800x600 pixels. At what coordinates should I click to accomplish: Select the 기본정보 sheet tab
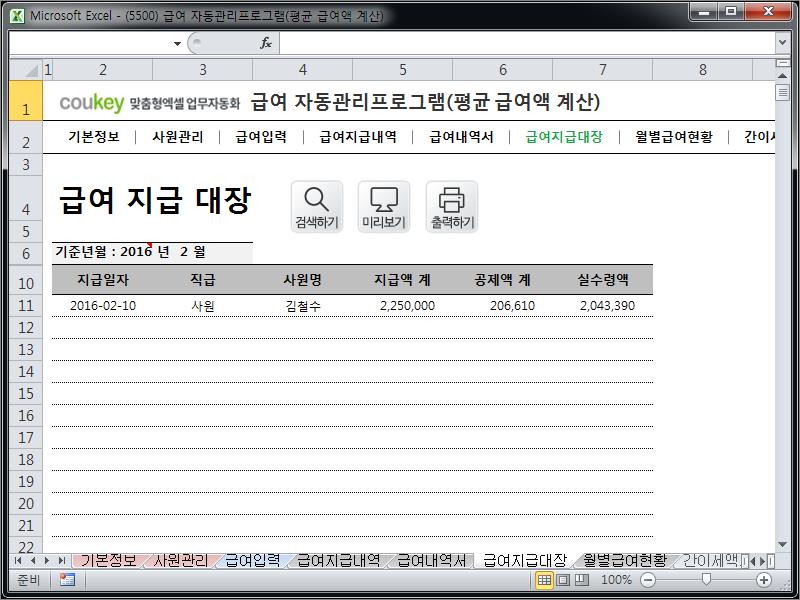tap(108, 560)
